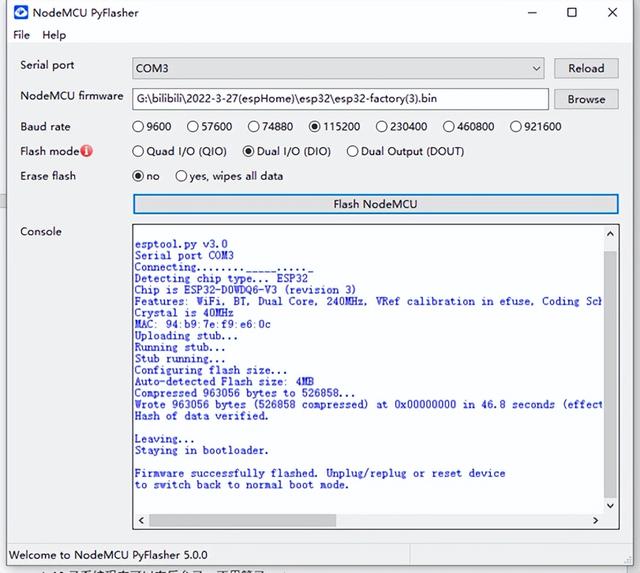Click console vertical scrollbar thumb
Screen dimensions: 640x573
coord(610,374)
